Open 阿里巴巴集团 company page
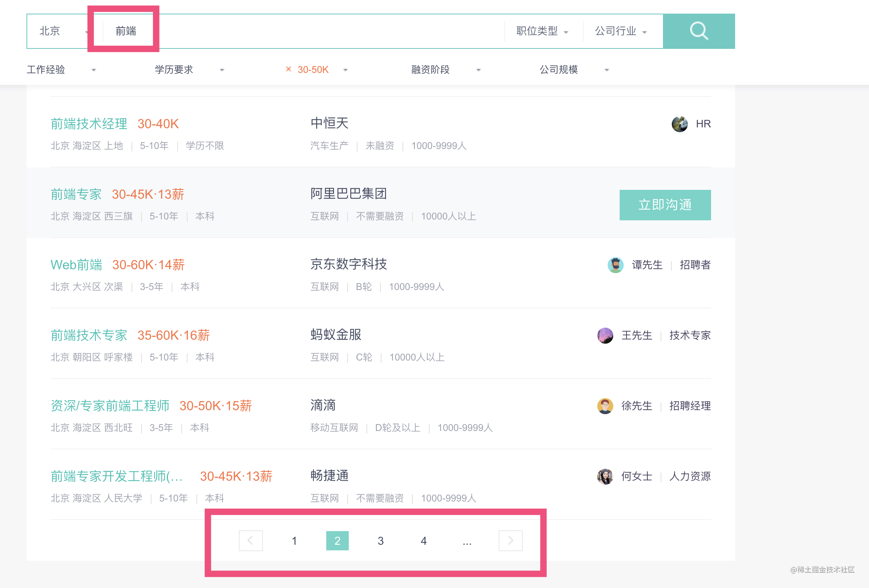The image size is (869, 588). [x=349, y=193]
